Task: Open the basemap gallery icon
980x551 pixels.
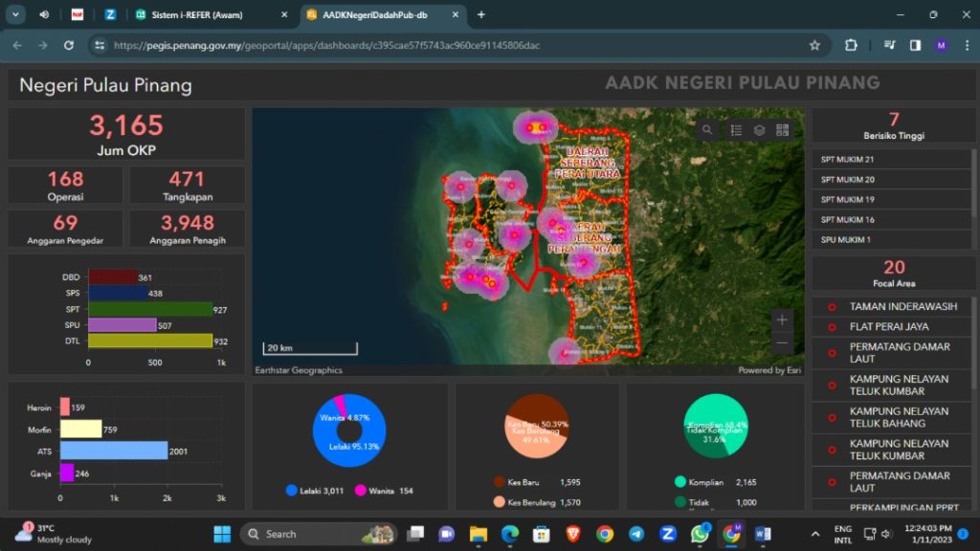Action: pyautogui.click(x=783, y=130)
